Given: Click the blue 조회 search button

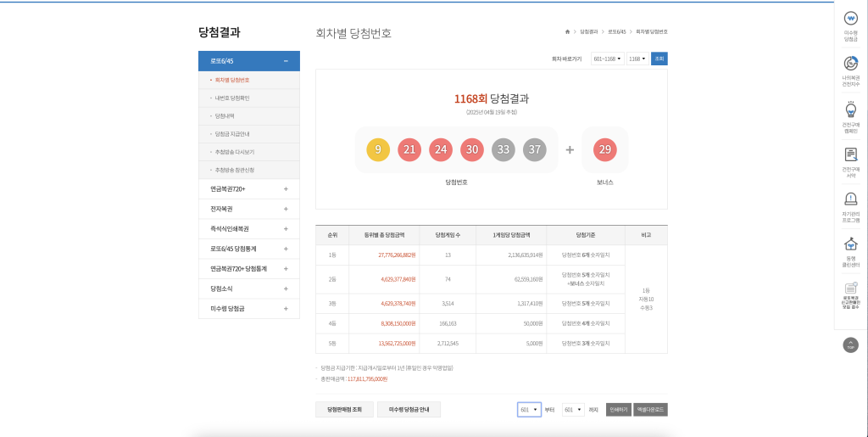Looking at the screenshot, I should point(659,59).
